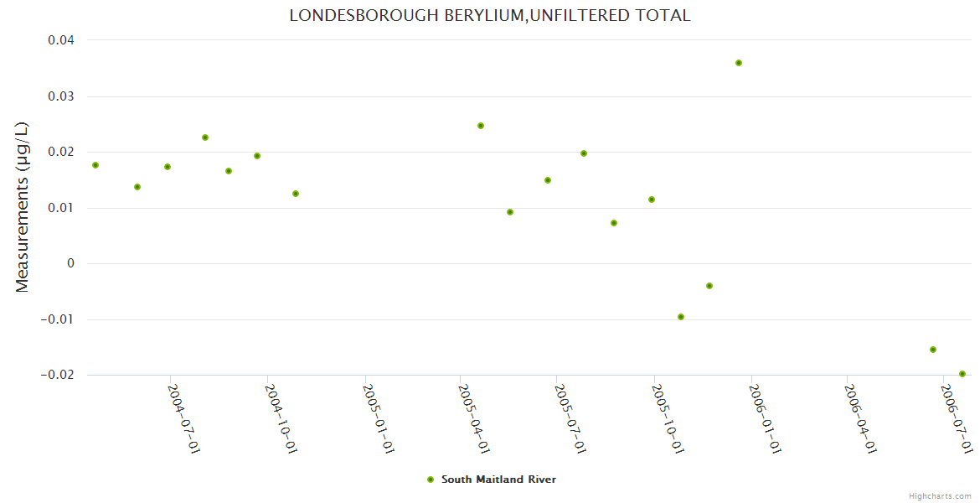The width and height of the screenshot is (980, 503).
Task: Select the data point near -0.0095
Action: coord(681,317)
